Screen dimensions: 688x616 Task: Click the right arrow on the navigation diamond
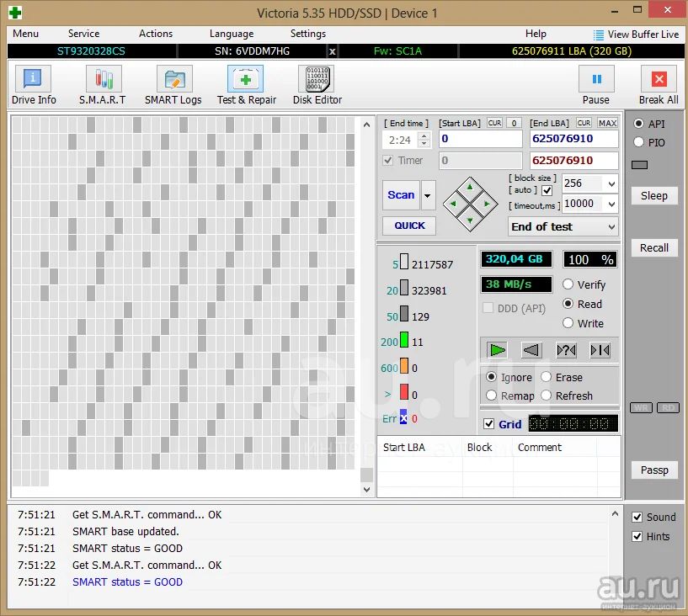pyautogui.click(x=486, y=204)
